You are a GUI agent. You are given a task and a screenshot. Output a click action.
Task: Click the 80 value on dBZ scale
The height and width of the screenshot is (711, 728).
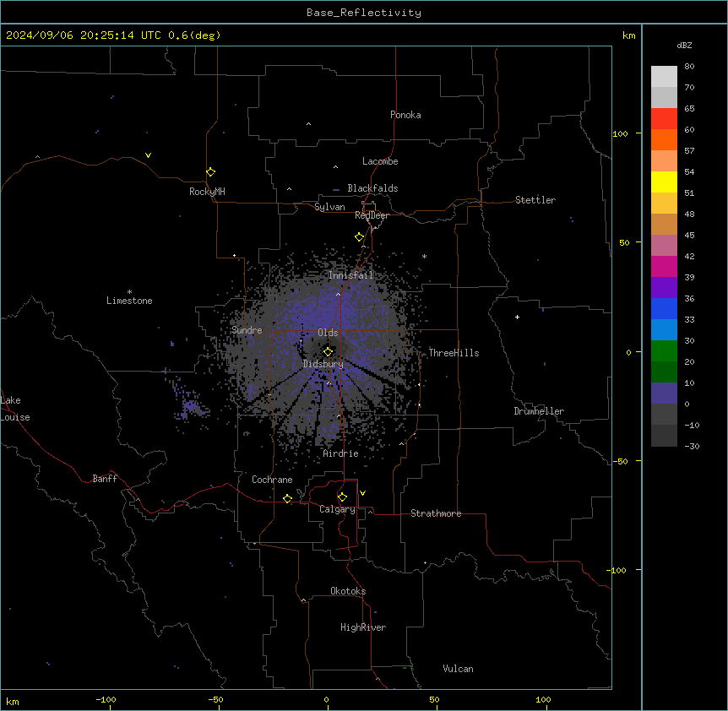(689, 67)
